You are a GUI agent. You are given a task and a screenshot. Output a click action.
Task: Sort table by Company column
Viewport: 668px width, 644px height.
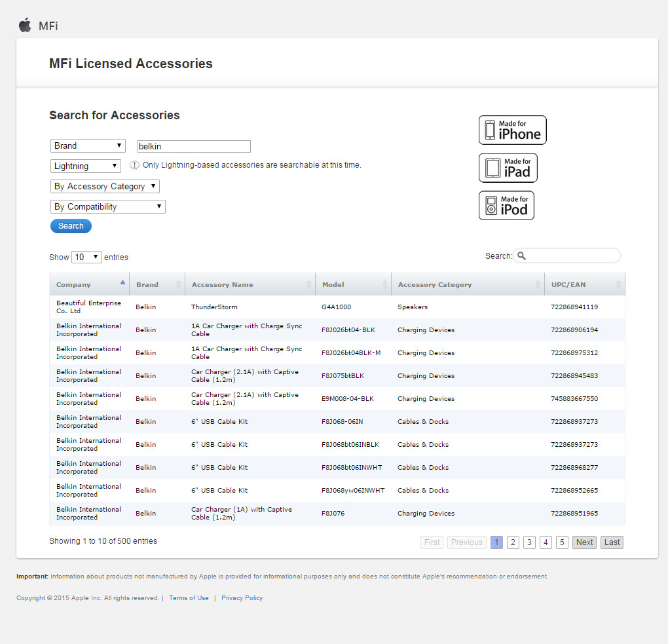(x=90, y=284)
